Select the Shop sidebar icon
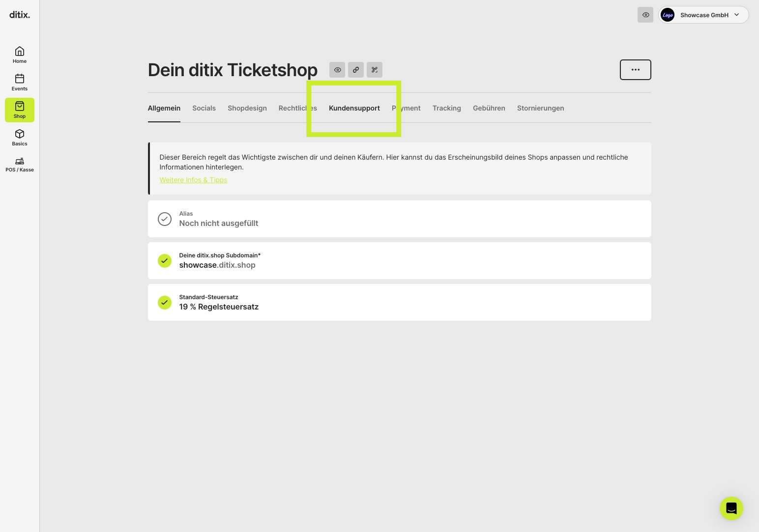759x532 pixels. 20,110
